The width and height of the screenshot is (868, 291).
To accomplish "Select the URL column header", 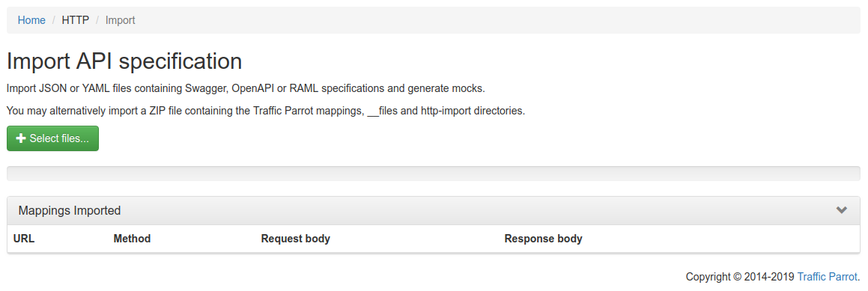I will pos(24,239).
